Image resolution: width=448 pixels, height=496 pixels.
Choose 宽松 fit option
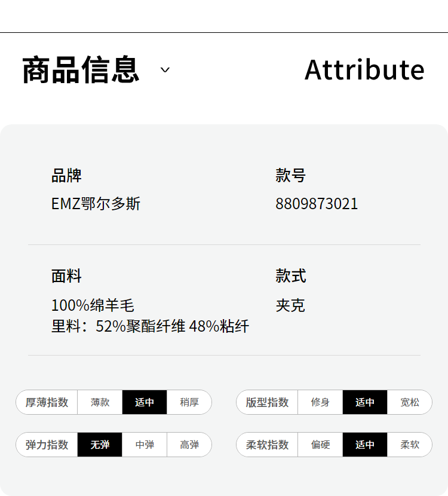[x=409, y=402]
